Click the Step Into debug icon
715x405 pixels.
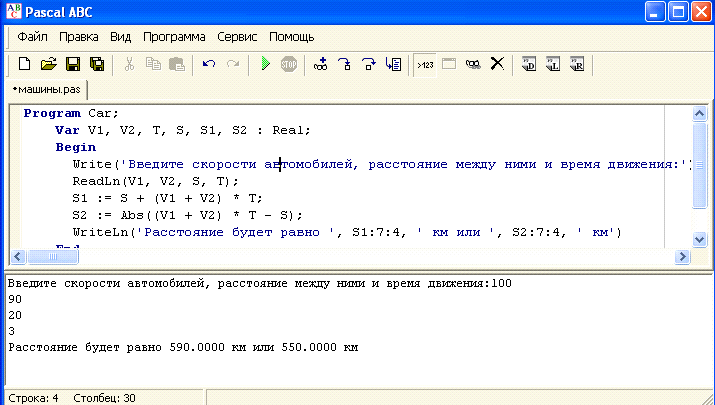pos(345,64)
